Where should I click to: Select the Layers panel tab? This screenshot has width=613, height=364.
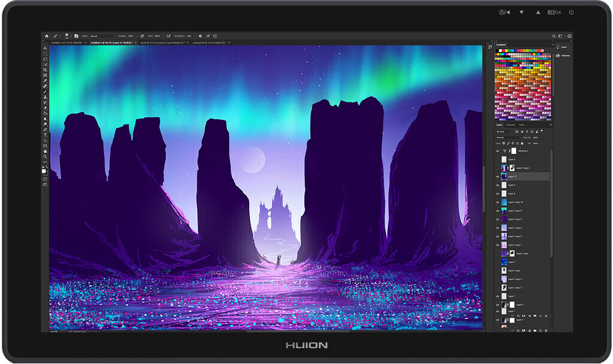[x=499, y=125]
